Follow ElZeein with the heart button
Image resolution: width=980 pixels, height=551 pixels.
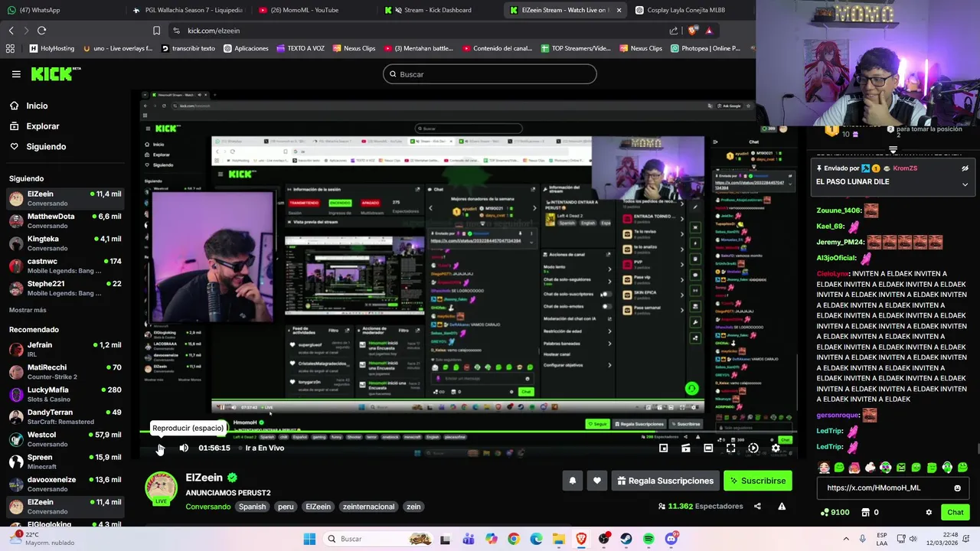tap(597, 481)
